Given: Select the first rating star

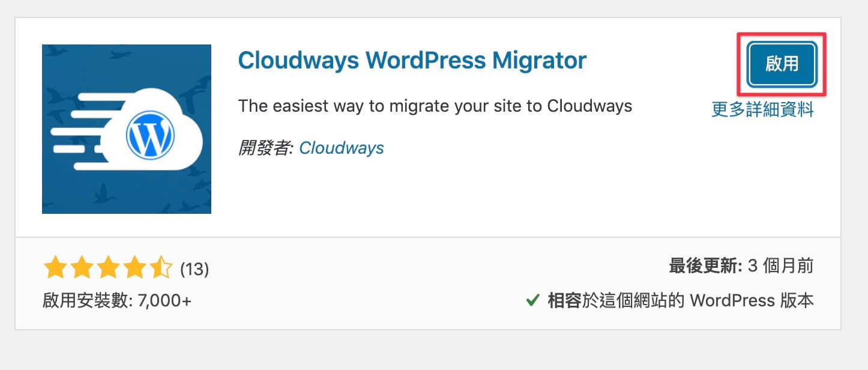Looking at the screenshot, I should point(55,268).
